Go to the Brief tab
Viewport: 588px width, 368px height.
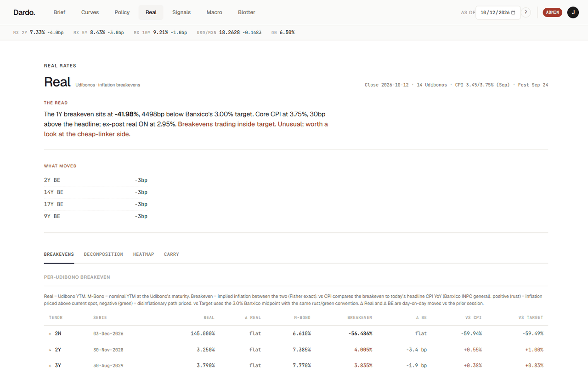59,12
